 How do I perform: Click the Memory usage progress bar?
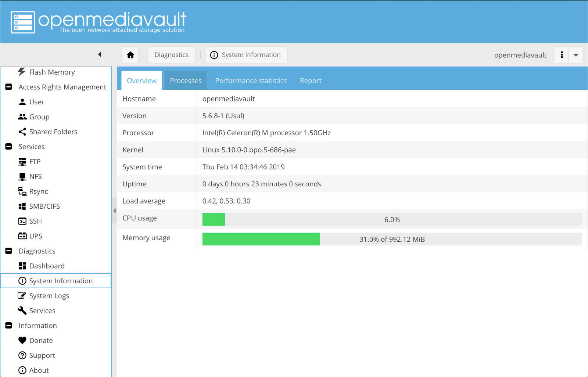coord(392,239)
